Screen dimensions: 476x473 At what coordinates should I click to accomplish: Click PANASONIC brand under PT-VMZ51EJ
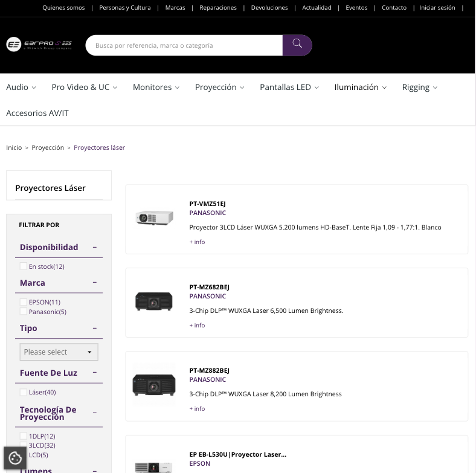click(208, 213)
